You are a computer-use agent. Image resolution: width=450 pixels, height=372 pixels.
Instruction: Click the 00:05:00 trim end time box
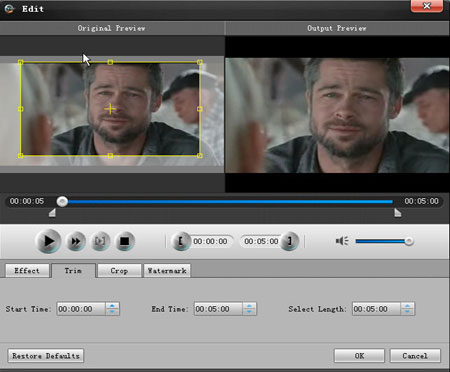tap(261, 241)
